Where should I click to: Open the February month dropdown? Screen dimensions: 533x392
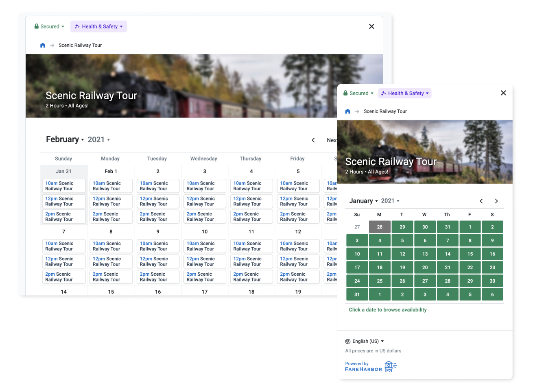point(65,139)
